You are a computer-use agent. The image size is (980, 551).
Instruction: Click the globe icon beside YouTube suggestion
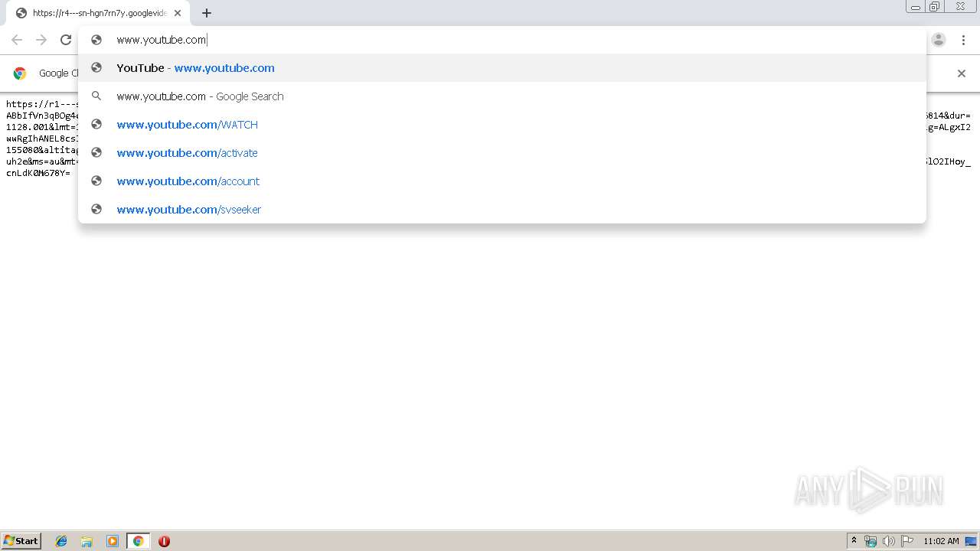pos(96,68)
